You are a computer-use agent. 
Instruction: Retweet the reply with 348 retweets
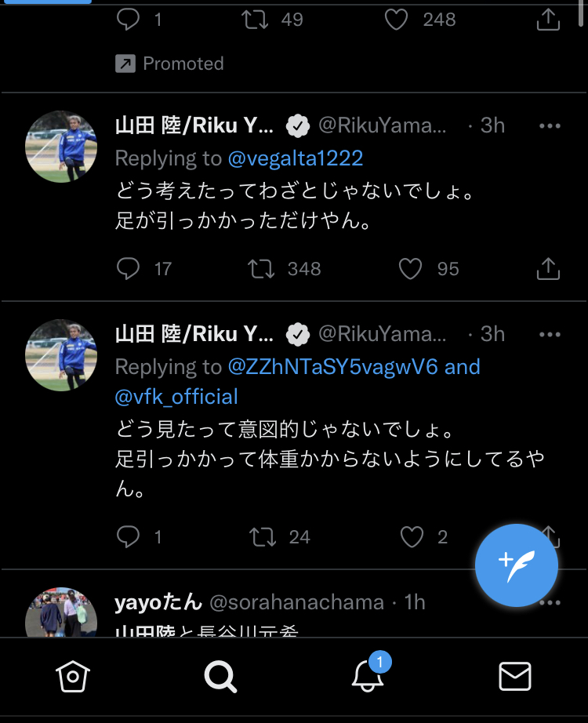point(261,269)
